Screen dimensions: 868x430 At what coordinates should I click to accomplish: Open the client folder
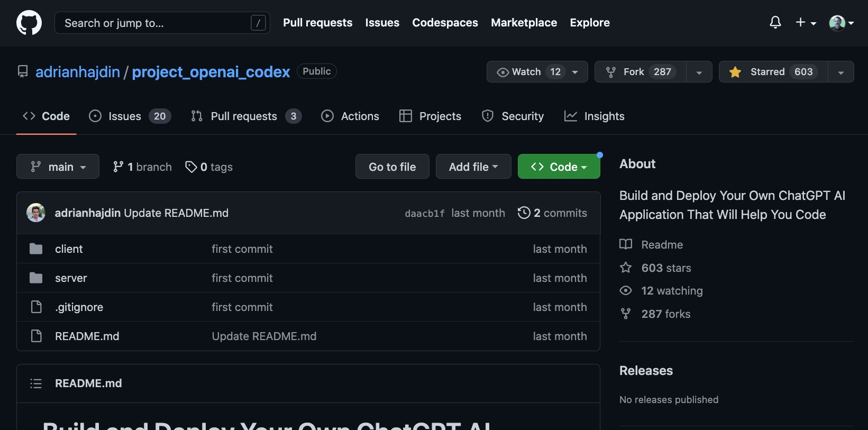click(x=69, y=249)
